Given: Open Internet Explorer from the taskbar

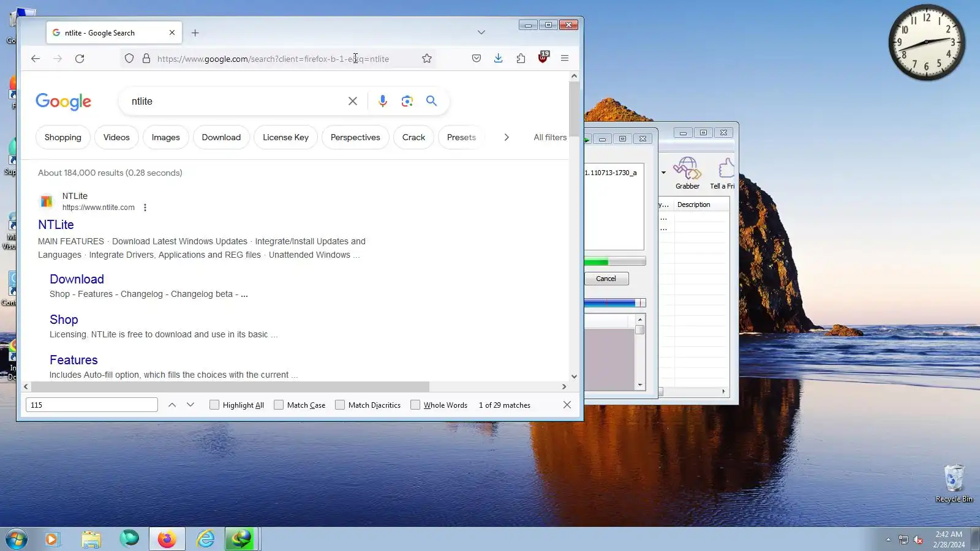Looking at the screenshot, I should (x=206, y=539).
